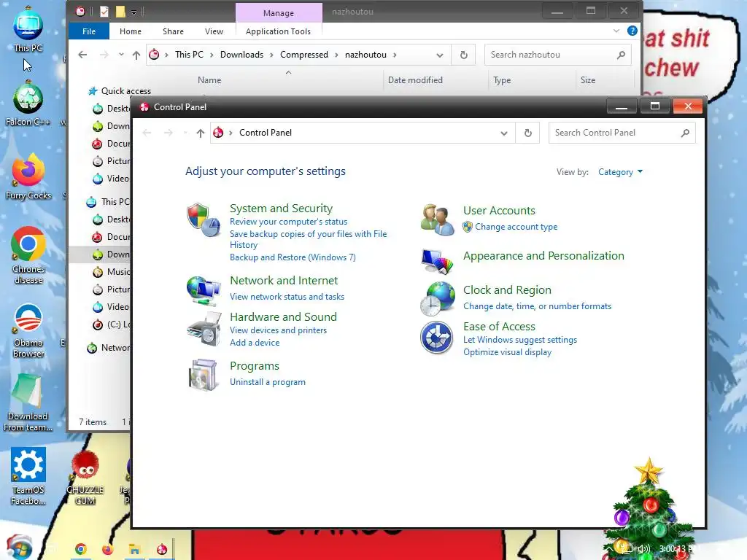Image resolution: width=747 pixels, height=560 pixels.
Task: Sort by the Type column header
Action: 502,80
